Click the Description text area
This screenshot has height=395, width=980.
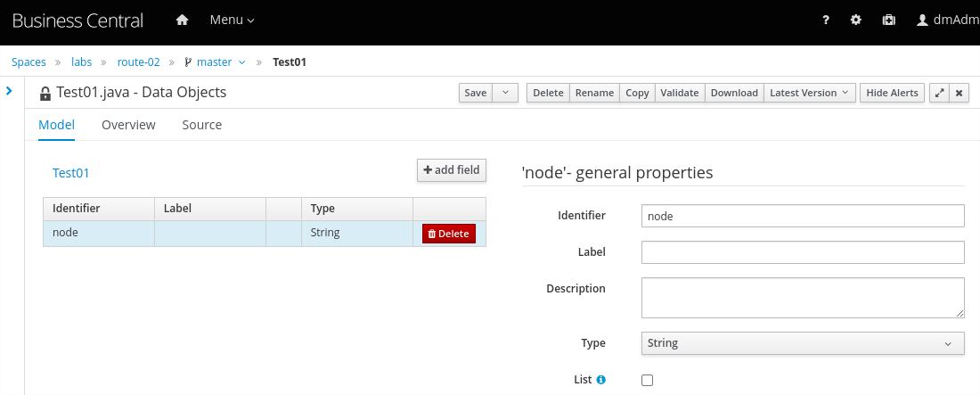[802, 297]
